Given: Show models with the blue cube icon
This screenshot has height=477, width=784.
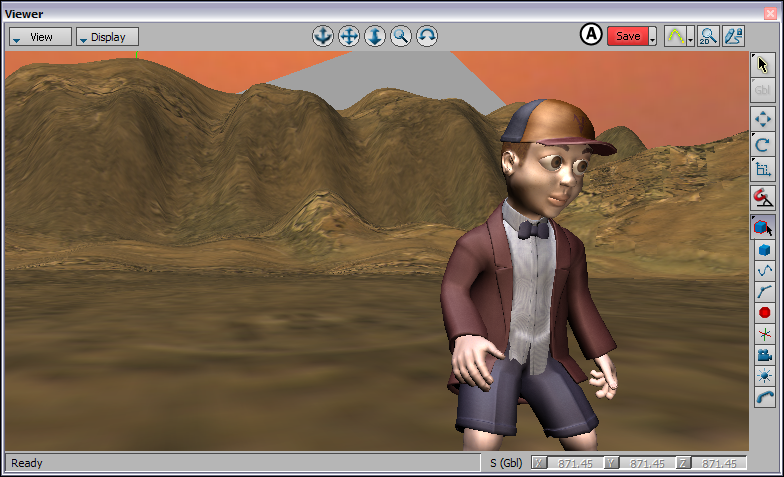Looking at the screenshot, I should [x=764, y=250].
